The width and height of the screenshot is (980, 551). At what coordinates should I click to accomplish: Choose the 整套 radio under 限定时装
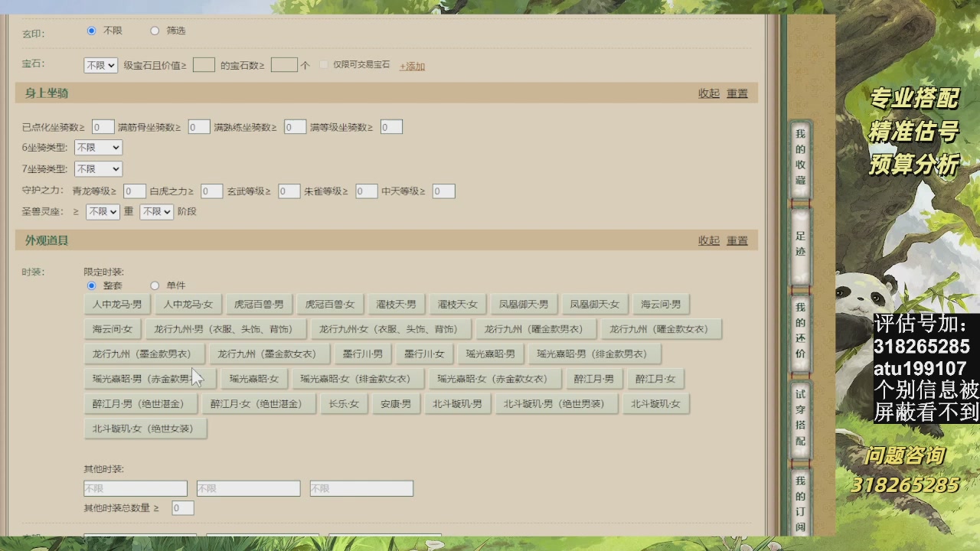pyautogui.click(x=92, y=285)
